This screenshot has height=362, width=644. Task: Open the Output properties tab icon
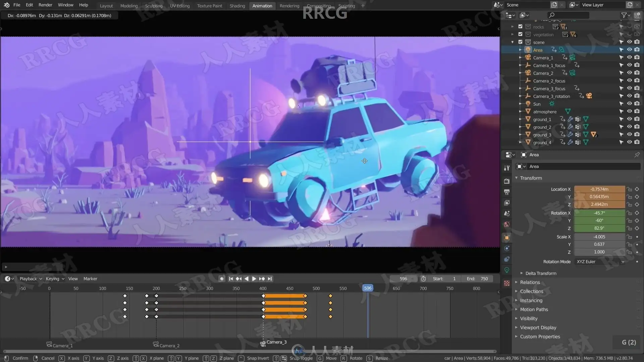(507, 192)
